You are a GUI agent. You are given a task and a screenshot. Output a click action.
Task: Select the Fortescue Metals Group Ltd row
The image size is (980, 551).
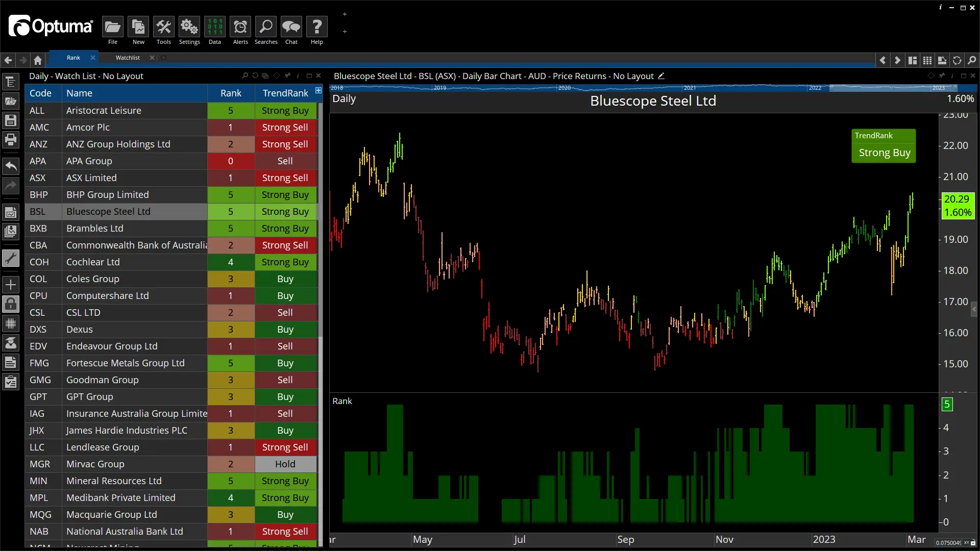[171, 363]
